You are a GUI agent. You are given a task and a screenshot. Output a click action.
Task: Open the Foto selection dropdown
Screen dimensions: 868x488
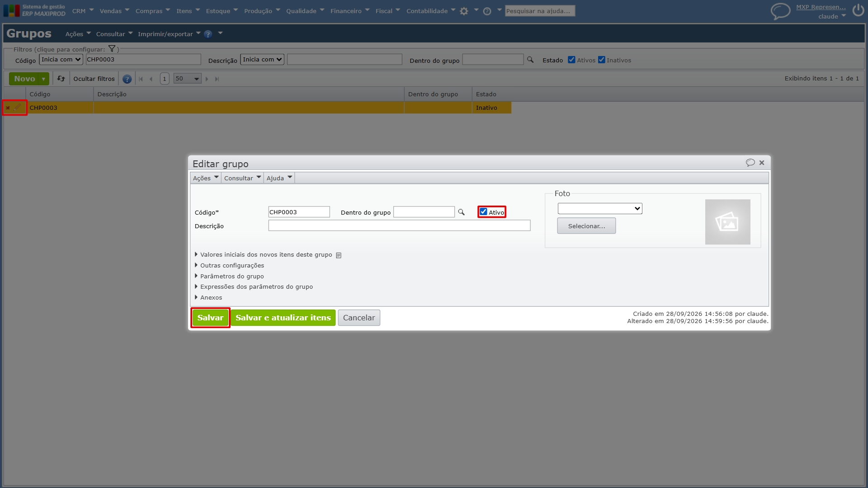pos(600,208)
